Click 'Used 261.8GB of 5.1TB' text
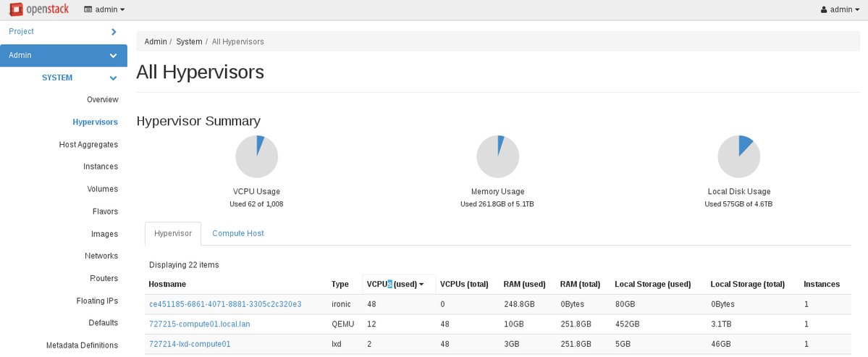 tap(497, 204)
